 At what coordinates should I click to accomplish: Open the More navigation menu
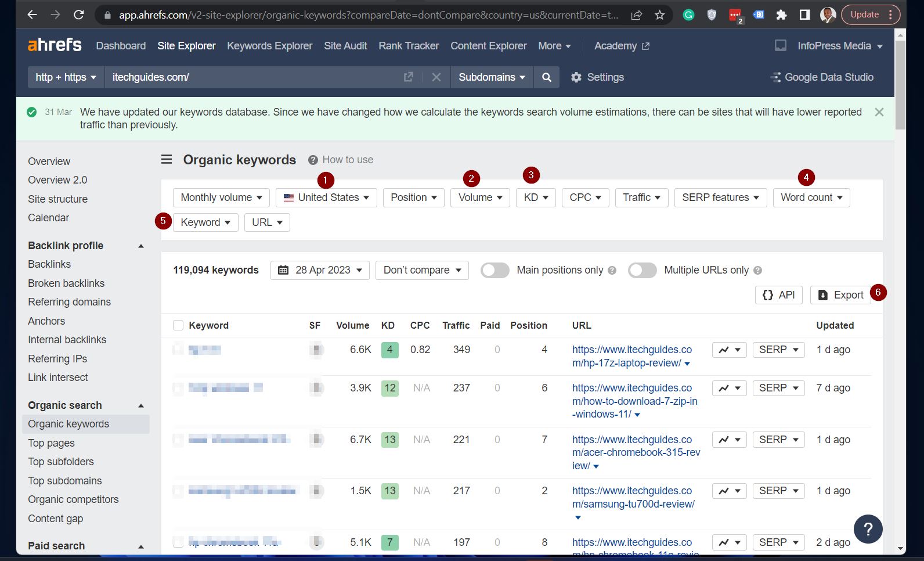(554, 46)
